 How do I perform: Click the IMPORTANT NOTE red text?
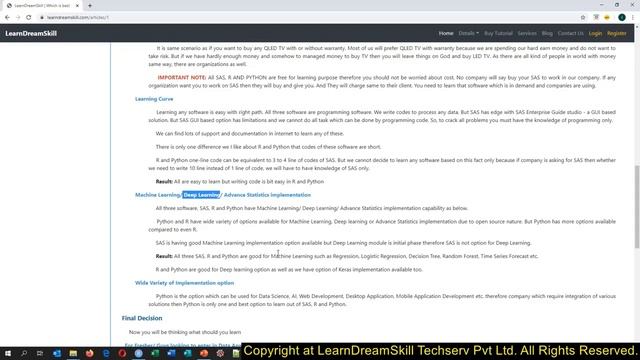click(182, 78)
